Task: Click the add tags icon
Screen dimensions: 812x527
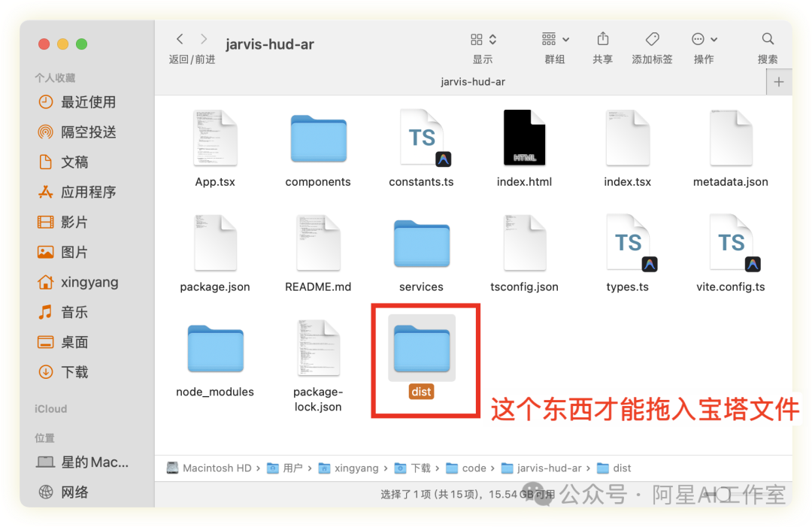Action: [x=652, y=39]
